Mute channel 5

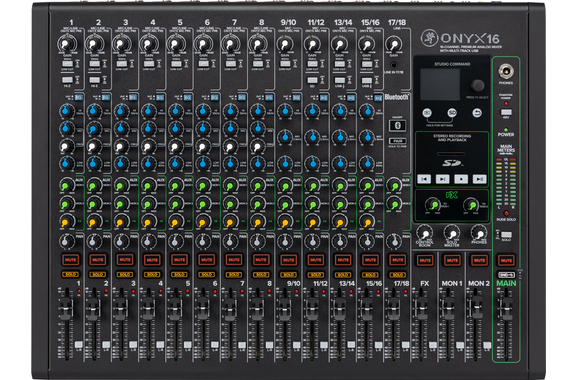click(179, 260)
